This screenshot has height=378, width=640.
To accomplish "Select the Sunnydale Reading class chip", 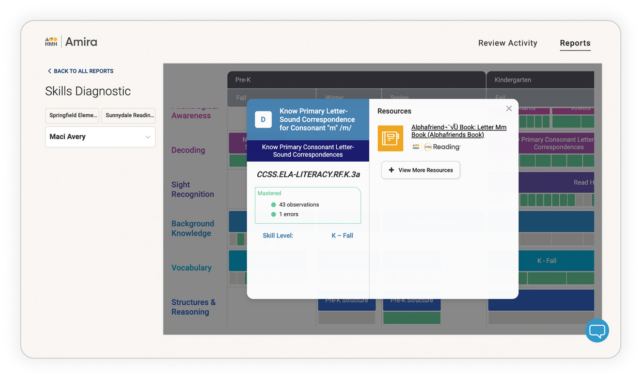I will click(129, 116).
